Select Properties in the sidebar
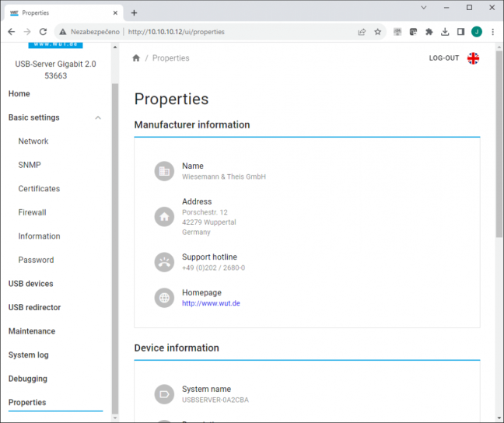Viewport: 504px width, 423px height. pyautogui.click(x=27, y=403)
